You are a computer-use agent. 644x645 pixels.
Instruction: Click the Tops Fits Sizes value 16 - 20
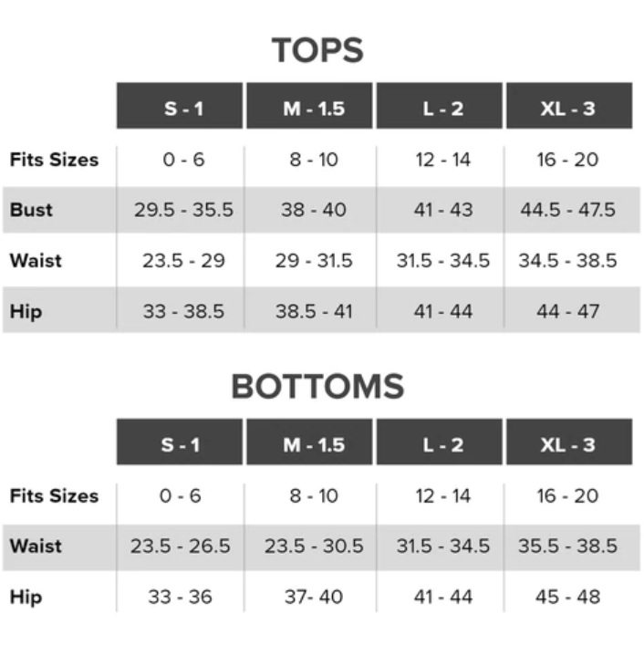pos(568,160)
